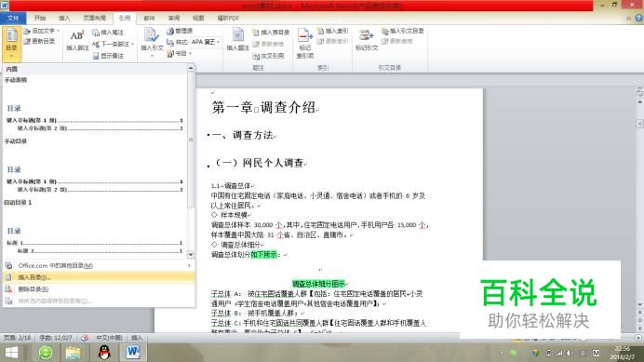Click 中文(中国) language in status bar
Image resolution: width=644 pixels, height=362 pixels.
[x=109, y=338]
